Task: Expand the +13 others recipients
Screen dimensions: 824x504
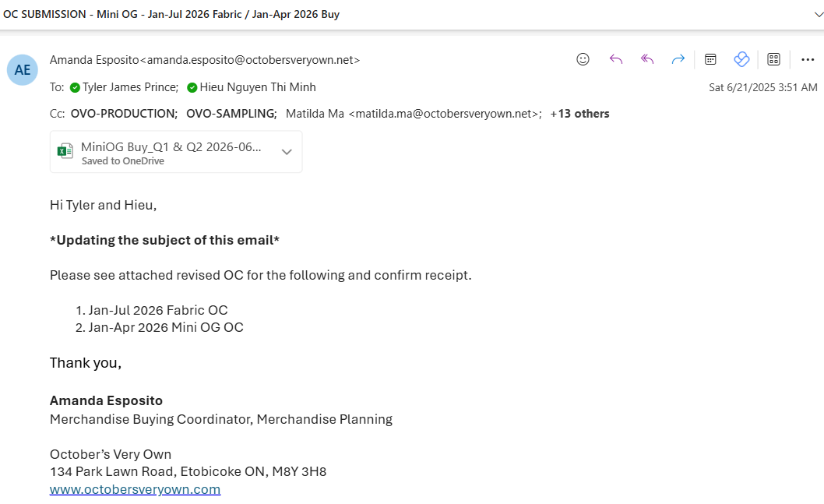Action: 579,114
